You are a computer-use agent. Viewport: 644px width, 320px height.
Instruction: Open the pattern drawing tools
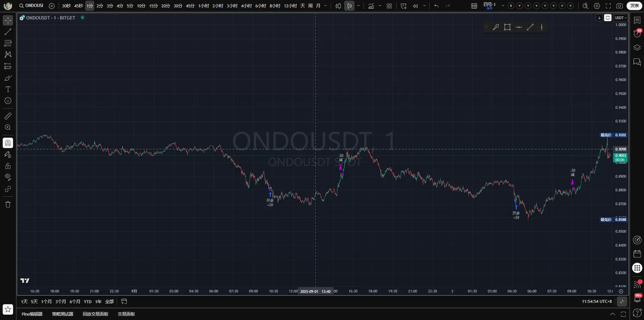point(8,55)
